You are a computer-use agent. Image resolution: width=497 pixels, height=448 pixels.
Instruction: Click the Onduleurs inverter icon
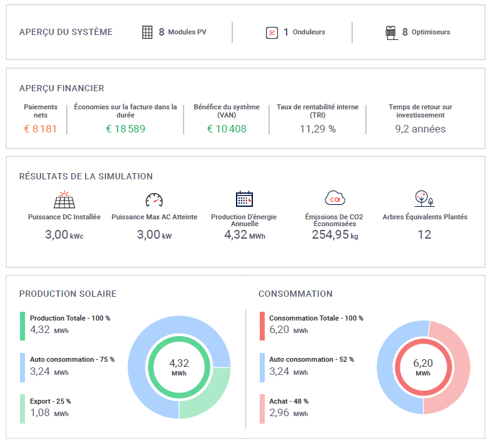(271, 32)
